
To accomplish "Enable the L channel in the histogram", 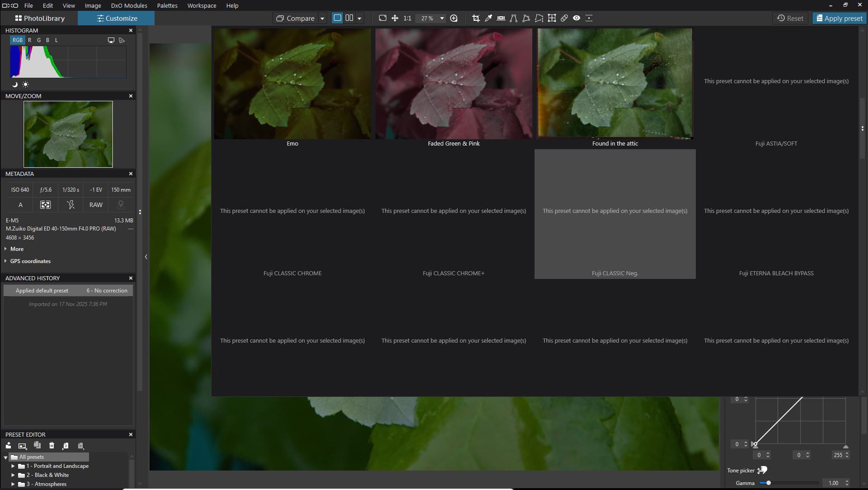I will coord(57,40).
